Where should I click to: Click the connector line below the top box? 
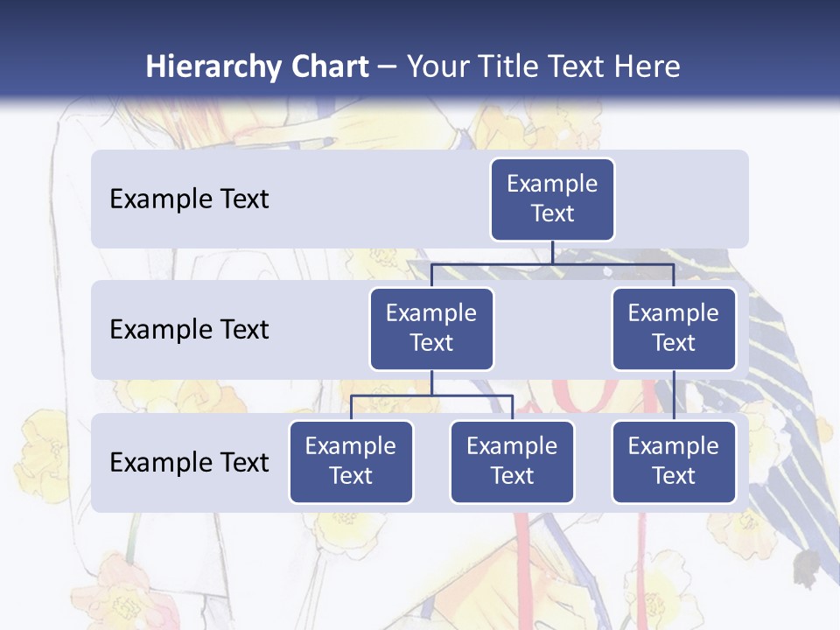(552, 252)
